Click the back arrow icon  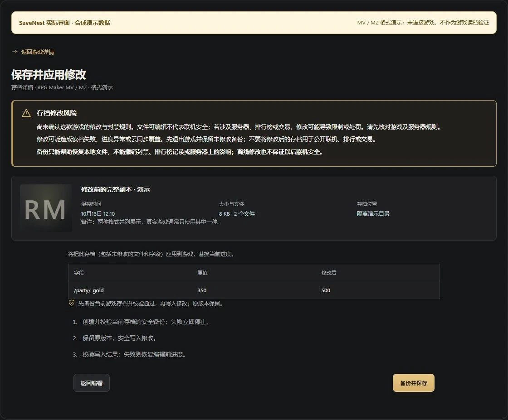14,52
